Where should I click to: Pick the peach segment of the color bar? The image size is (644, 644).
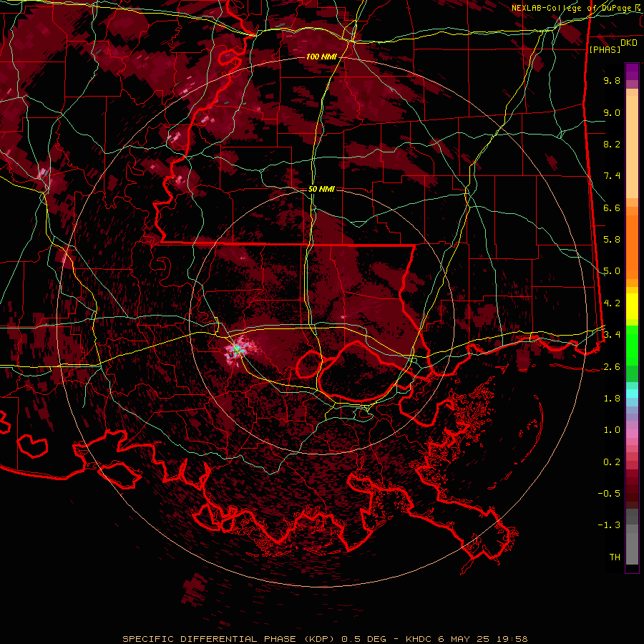click(632, 144)
